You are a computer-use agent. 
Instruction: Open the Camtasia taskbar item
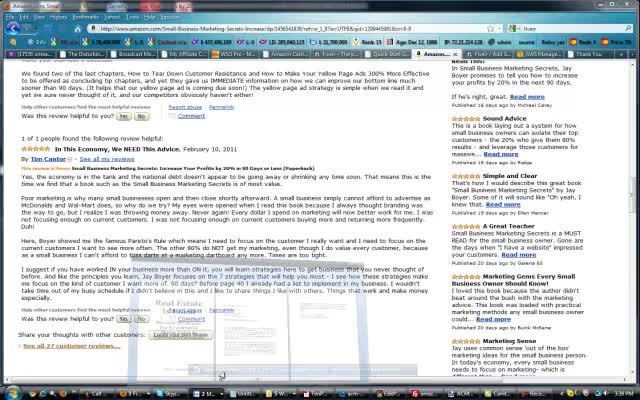click(498, 394)
